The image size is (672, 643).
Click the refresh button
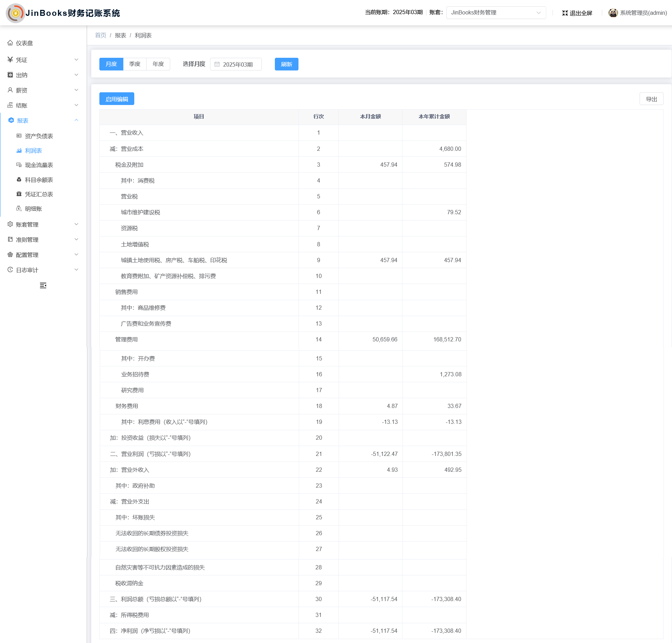pos(286,64)
